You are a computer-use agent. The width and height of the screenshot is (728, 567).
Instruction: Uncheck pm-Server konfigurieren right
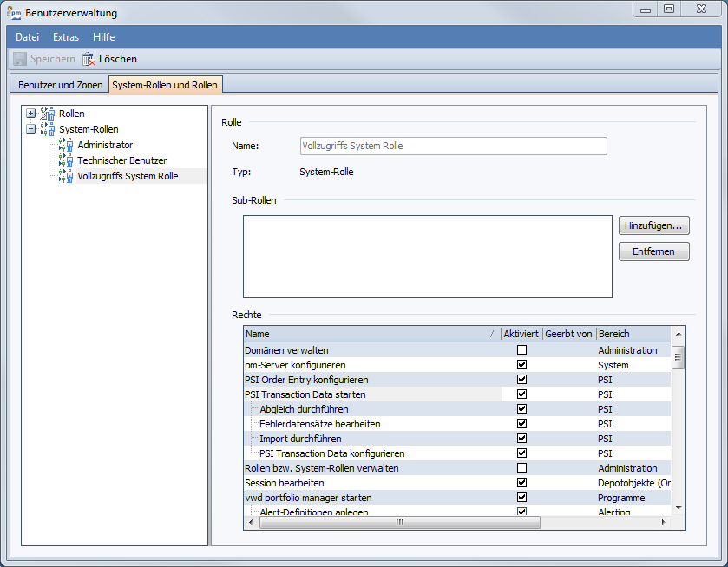point(521,365)
